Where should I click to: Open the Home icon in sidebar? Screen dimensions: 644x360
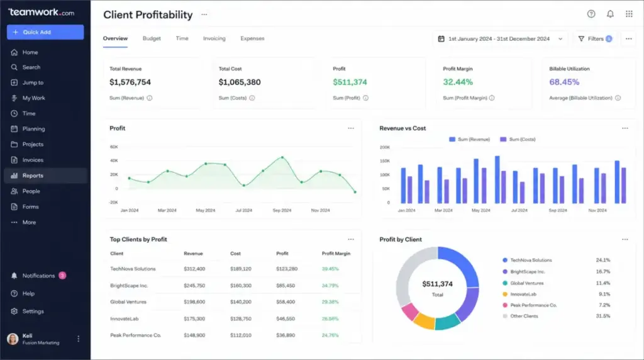click(x=14, y=52)
